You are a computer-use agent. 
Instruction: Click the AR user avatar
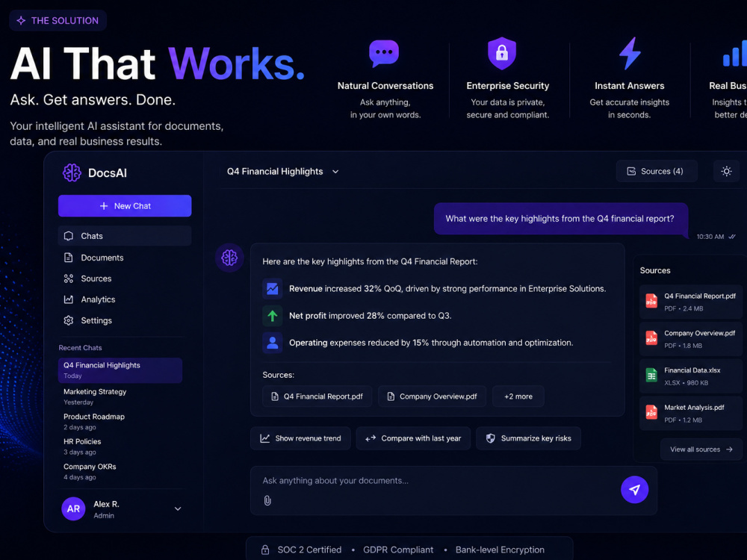pyautogui.click(x=73, y=508)
